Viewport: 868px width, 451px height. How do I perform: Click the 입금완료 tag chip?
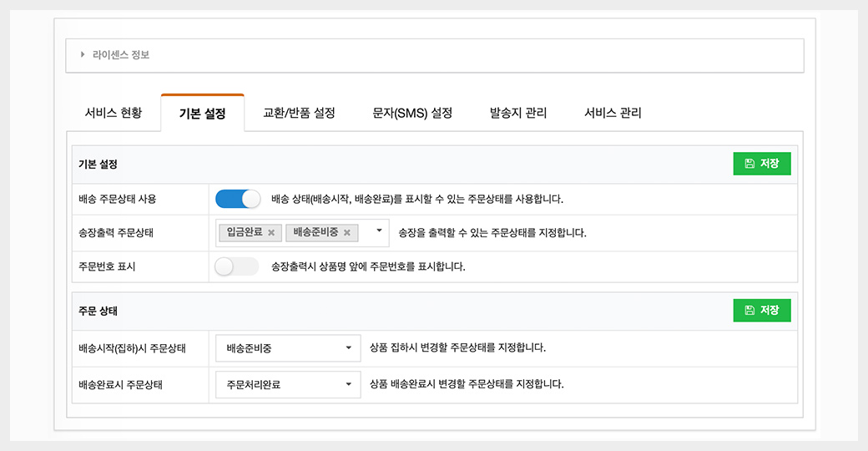(244, 233)
